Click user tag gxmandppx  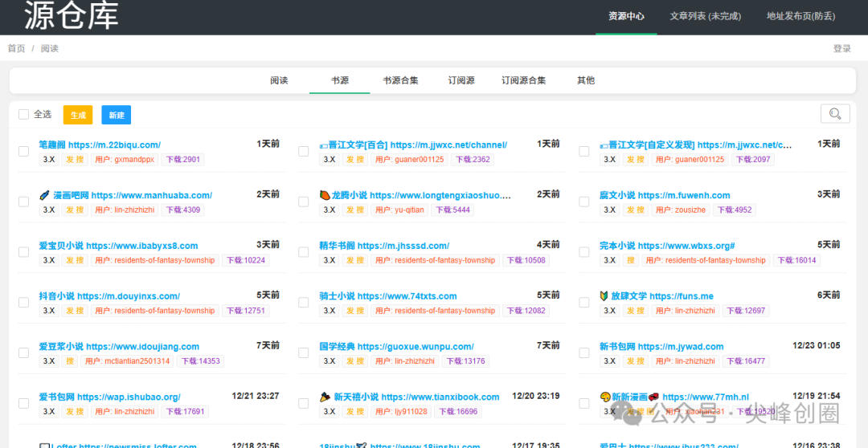[x=125, y=160]
